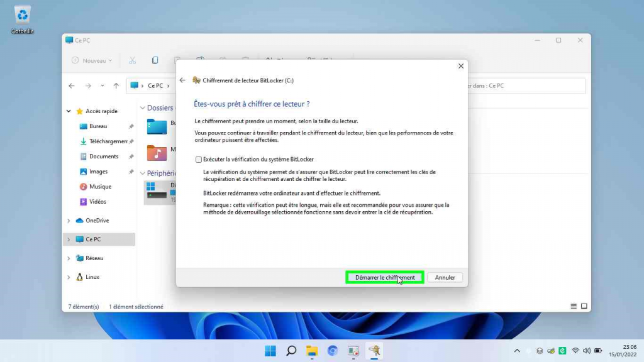
Task: Open BitLocker keys icon in taskbar
Action: [374, 351]
